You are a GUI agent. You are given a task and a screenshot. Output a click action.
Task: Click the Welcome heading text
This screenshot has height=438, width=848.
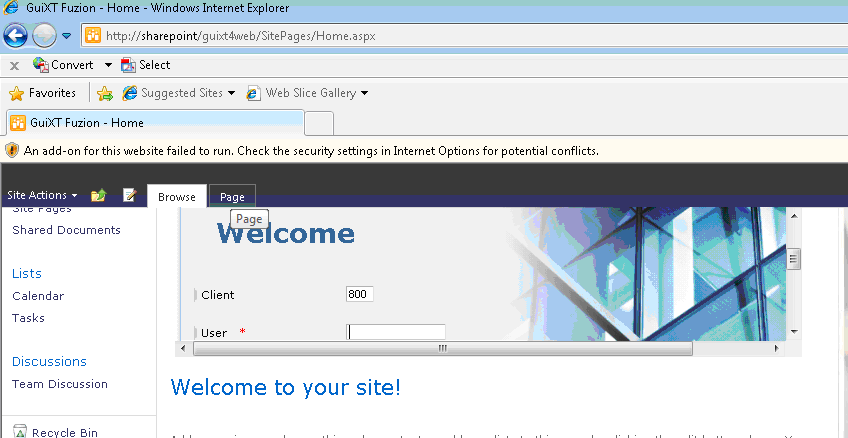(286, 234)
